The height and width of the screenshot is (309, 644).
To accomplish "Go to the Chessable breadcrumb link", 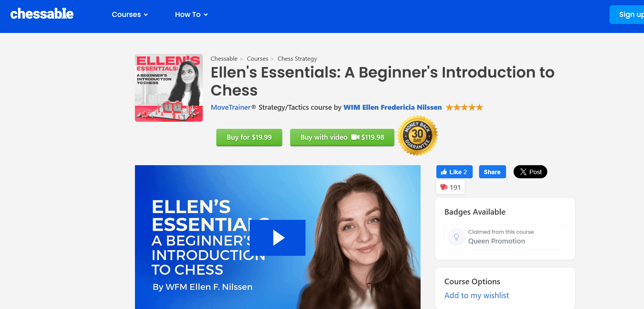I will pyautogui.click(x=224, y=59).
